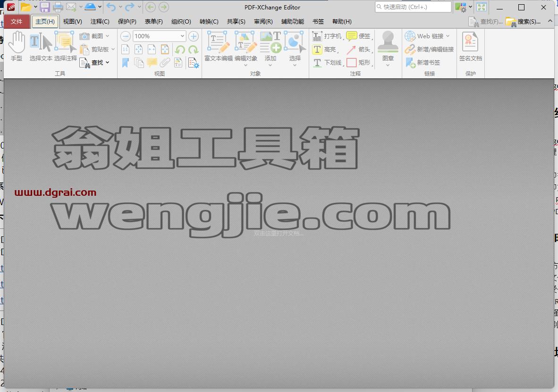Image resolution: width=558 pixels, height=392 pixels.
Task: Click the Zoom In plus button
Action: coord(193,36)
